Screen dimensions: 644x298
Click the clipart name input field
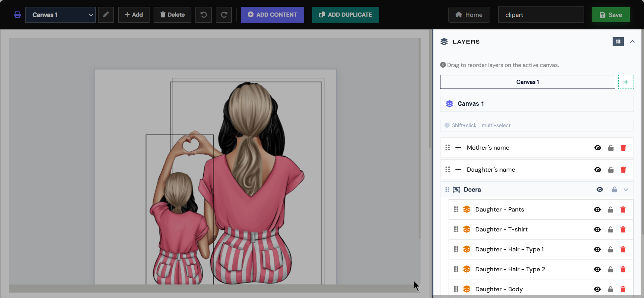coord(541,15)
